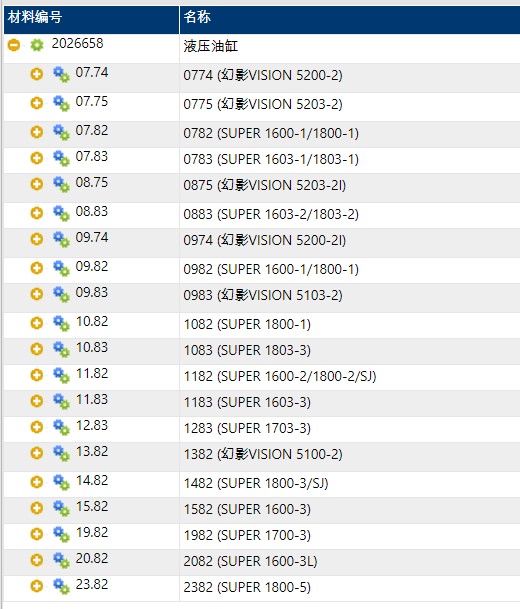The height and width of the screenshot is (609, 520).
Task: Expand the 08.75 entry
Action: point(37,184)
